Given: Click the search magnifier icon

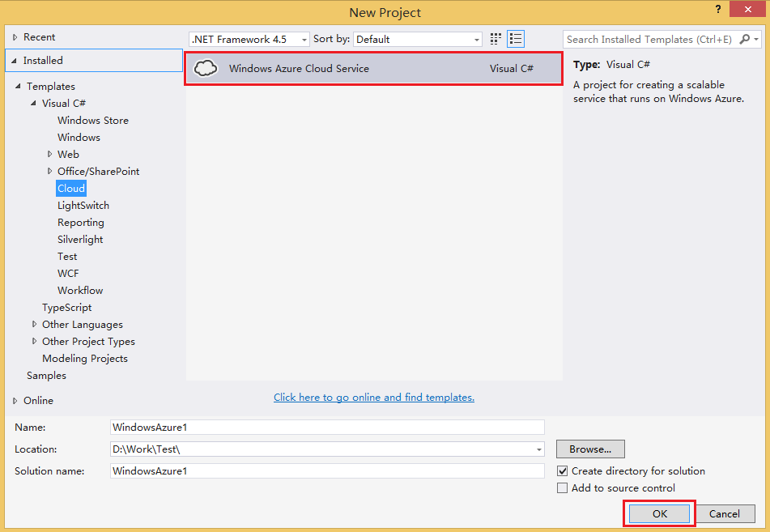Looking at the screenshot, I should tap(745, 39).
